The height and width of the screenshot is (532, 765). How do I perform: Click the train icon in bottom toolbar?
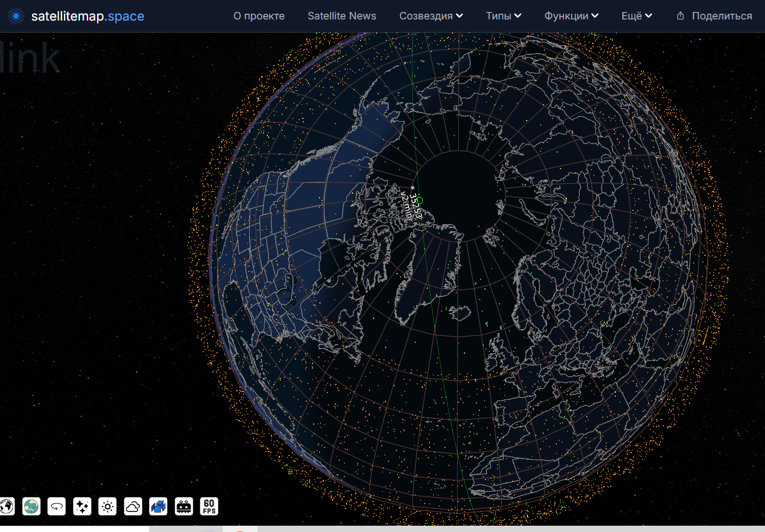(x=184, y=506)
